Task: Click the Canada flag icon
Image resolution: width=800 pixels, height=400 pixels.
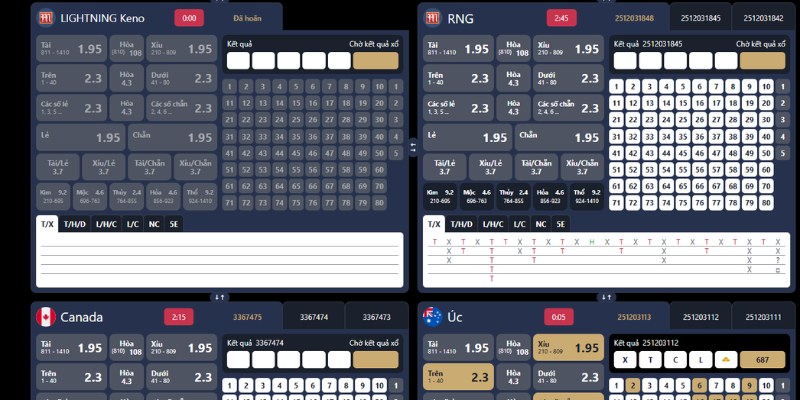Action: [x=46, y=317]
